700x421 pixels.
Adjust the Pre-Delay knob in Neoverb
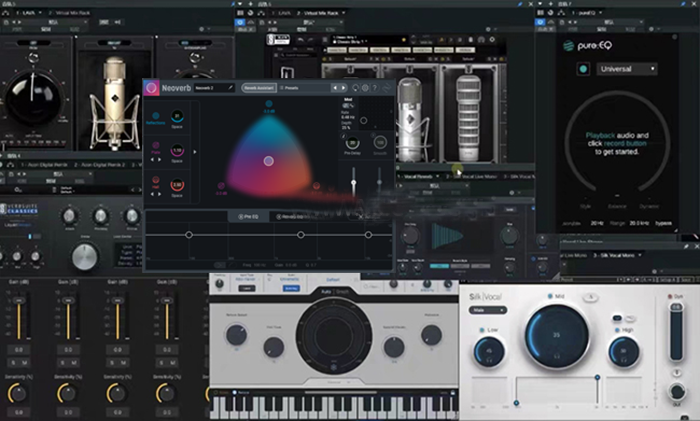(352, 143)
